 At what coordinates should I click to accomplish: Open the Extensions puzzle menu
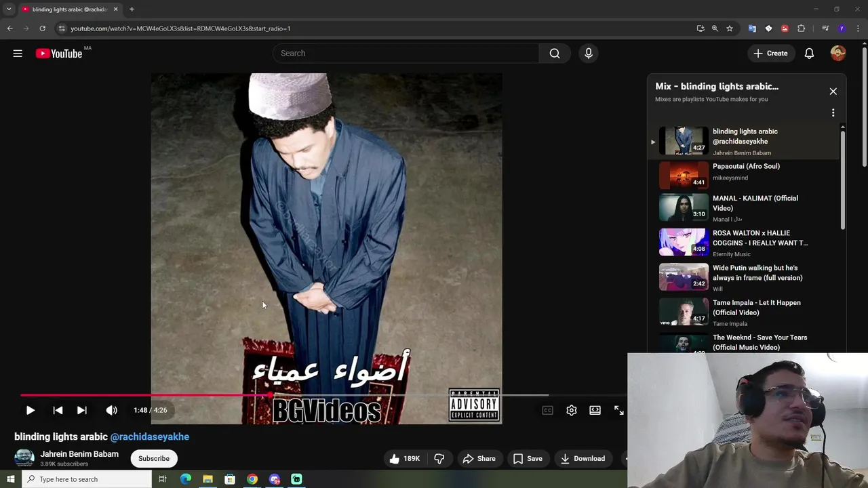click(x=801, y=28)
